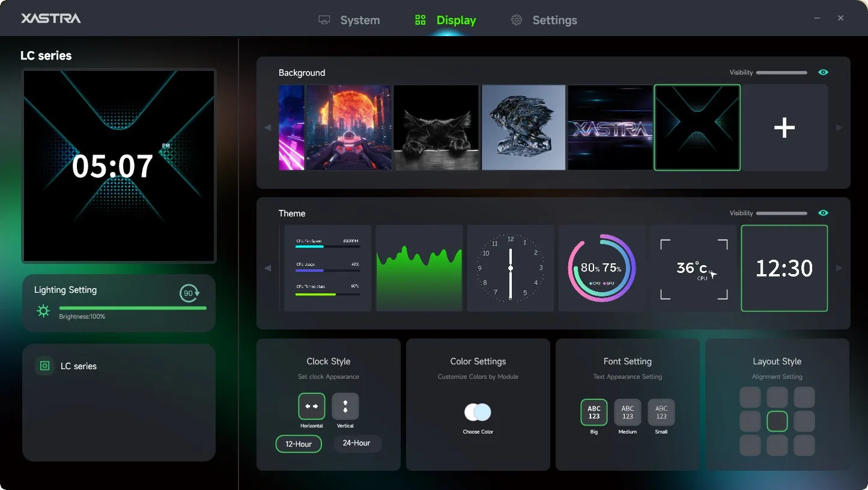868x490 pixels.
Task: Click the plus tile to add background
Action: [785, 127]
